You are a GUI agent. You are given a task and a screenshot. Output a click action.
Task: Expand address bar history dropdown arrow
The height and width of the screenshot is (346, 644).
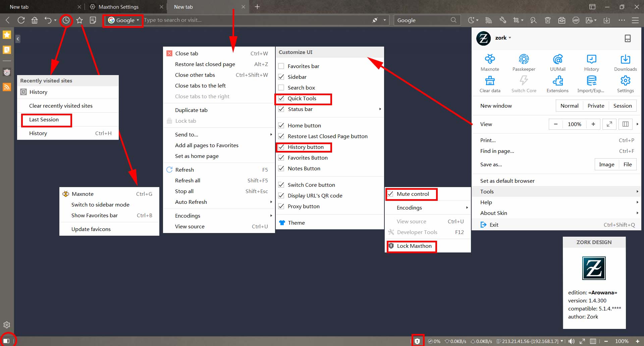point(385,20)
